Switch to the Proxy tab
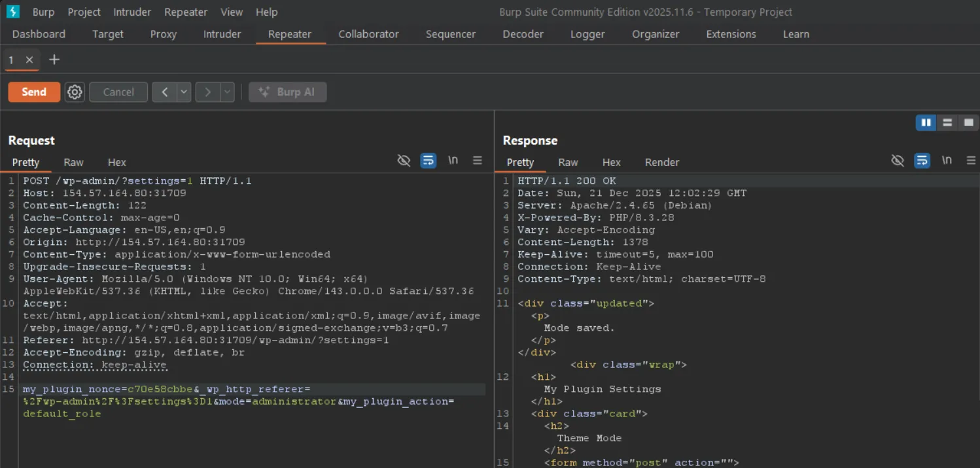Image resolution: width=980 pixels, height=468 pixels. tap(163, 34)
